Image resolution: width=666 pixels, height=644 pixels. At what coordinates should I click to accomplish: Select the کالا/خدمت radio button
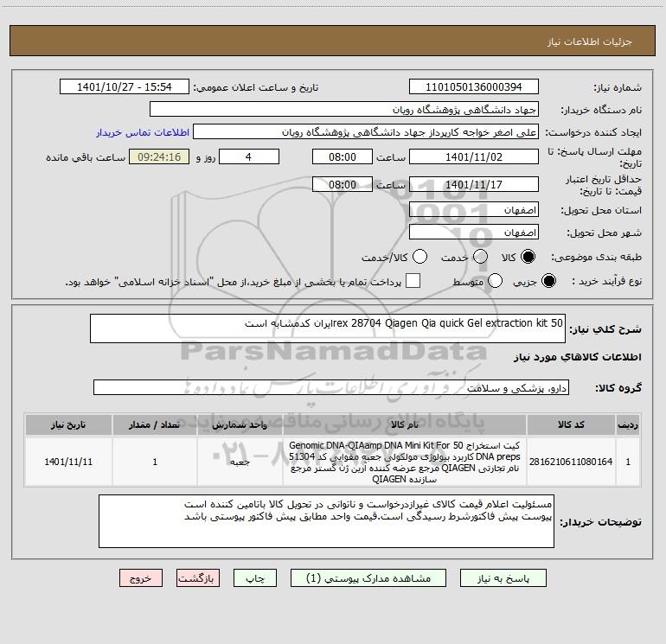pos(419,257)
